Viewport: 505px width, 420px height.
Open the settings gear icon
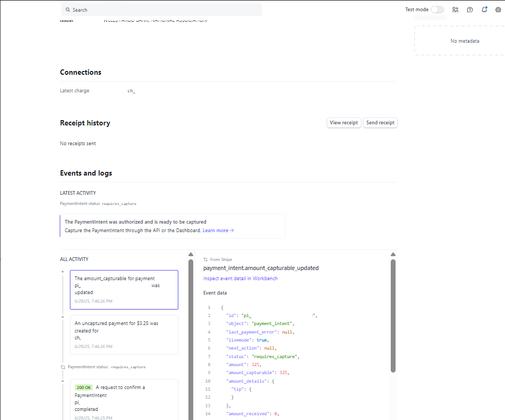499,10
